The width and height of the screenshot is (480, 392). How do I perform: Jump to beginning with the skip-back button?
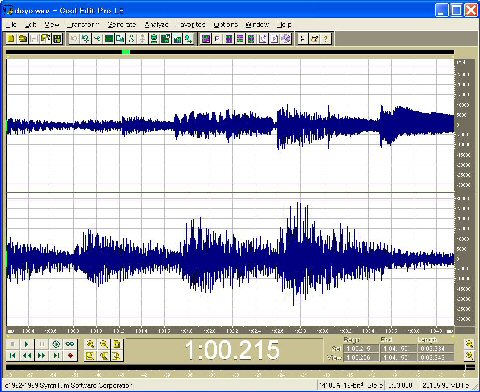pyautogui.click(x=12, y=355)
